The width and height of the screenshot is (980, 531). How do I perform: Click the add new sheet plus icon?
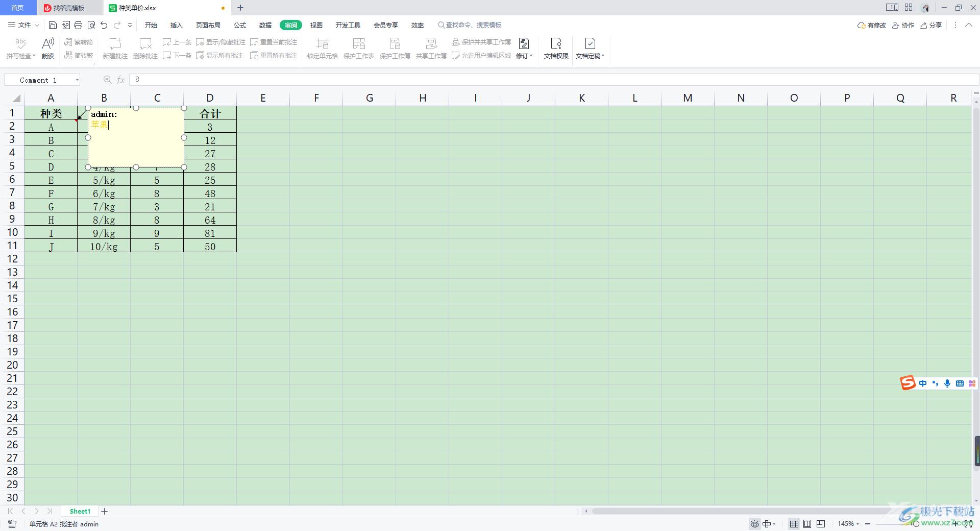click(105, 511)
